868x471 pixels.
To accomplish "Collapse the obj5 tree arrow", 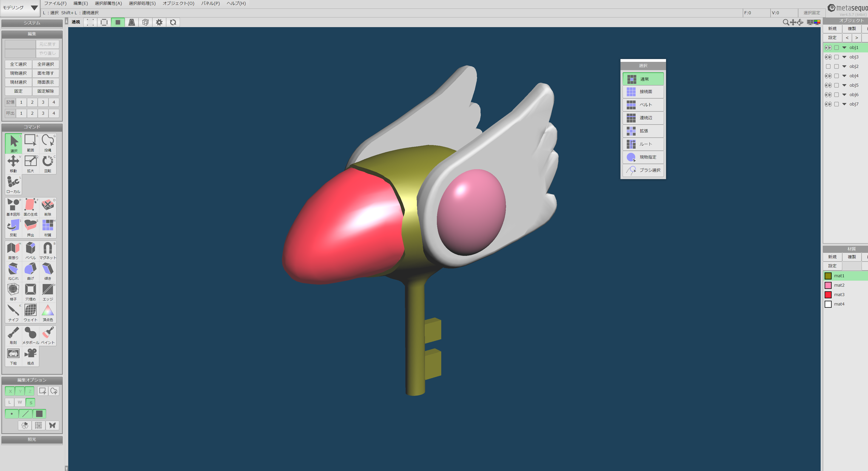I will point(844,85).
